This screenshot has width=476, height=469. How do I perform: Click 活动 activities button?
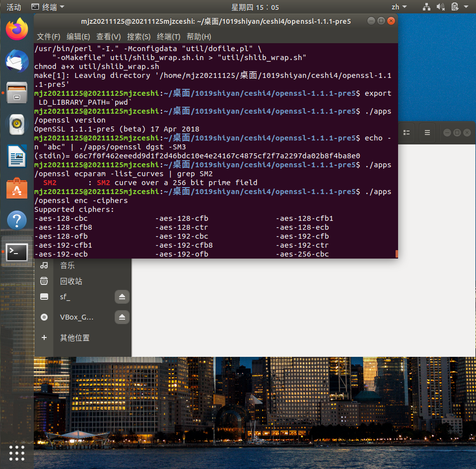[14, 7]
